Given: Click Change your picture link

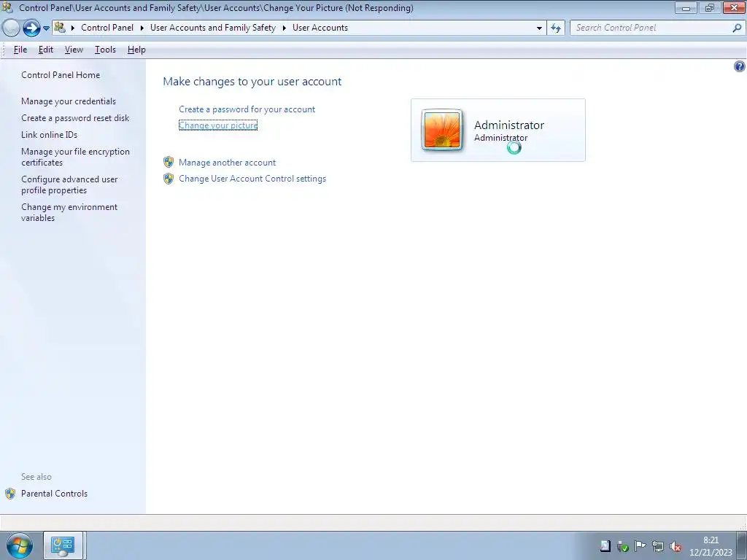Looking at the screenshot, I should tap(218, 125).
